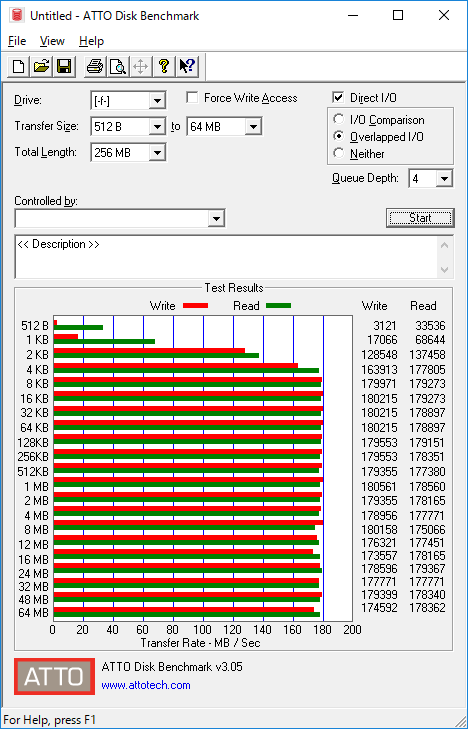Image resolution: width=468 pixels, height=729 pixels.
Task: Open Print Preview toolbar icon
Action: (118, 66)
